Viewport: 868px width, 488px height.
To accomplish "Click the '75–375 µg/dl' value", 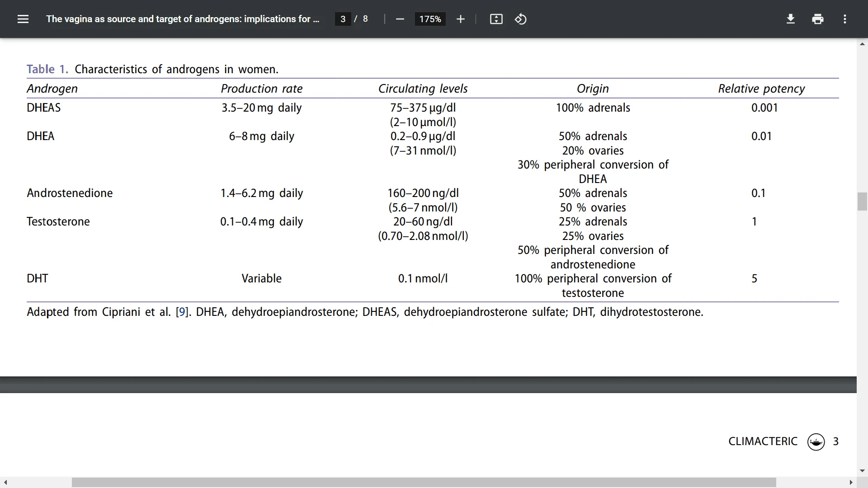I will (x=423, y=108).
